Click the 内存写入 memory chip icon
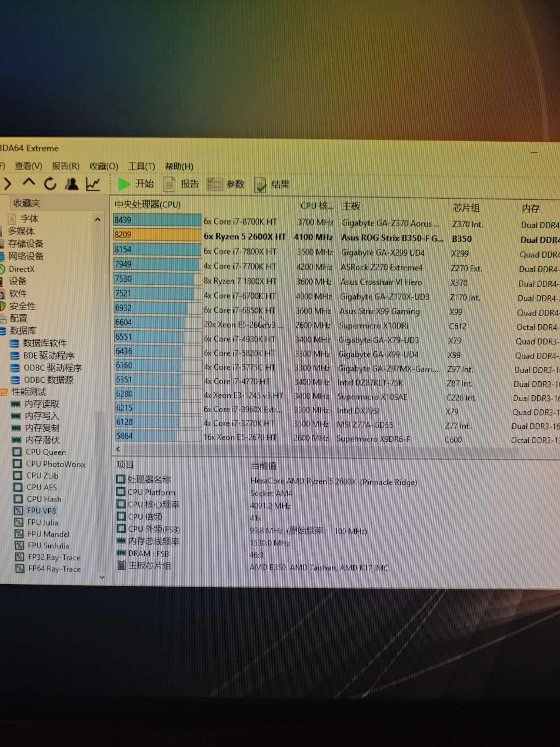 point(16,416)
